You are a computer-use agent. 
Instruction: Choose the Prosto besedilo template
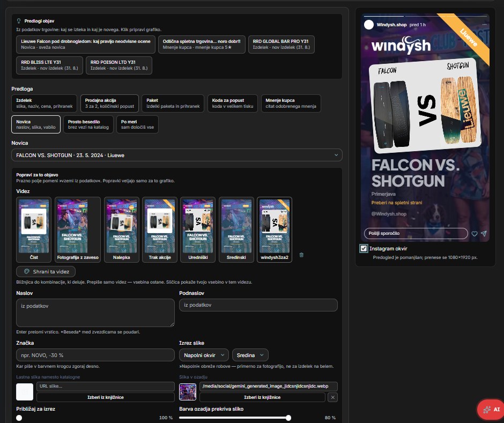pyautogui.click(x=88, y=124)
